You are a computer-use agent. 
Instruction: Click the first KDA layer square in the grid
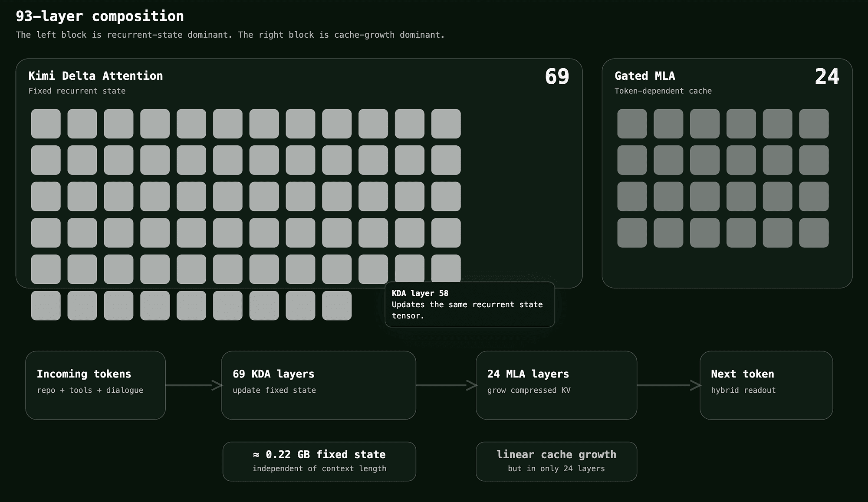pyautogui.click(x=46, y=124)
